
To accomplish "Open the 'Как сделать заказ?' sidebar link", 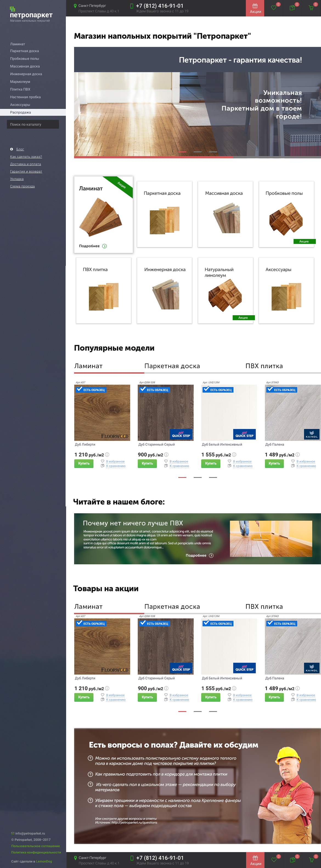I will pos(26,157).
